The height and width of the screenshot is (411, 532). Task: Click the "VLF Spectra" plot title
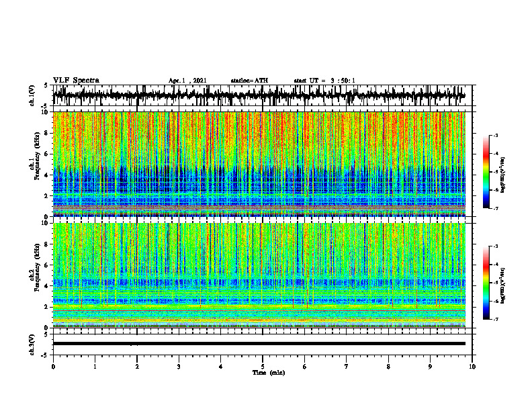(x=76, y=81)
